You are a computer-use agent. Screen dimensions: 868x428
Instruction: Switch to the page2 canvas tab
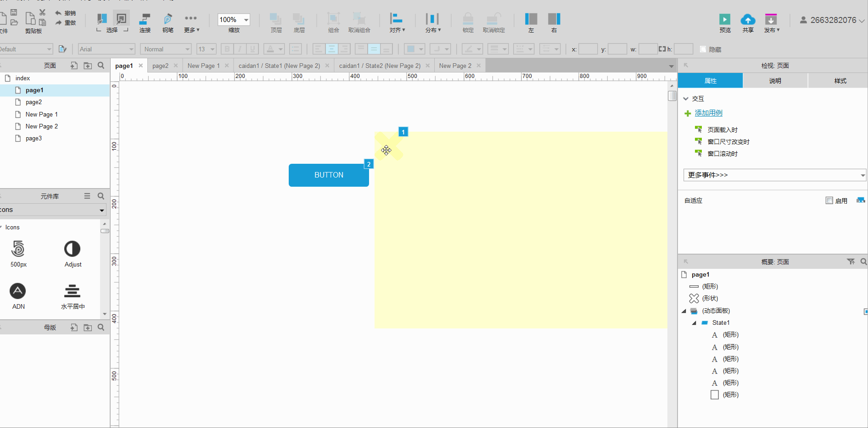point(160,66)
